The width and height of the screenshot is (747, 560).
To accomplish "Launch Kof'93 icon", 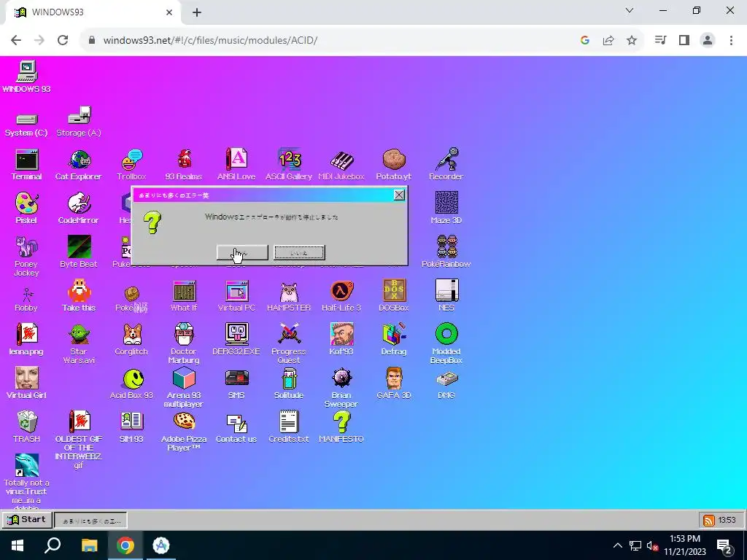I will click(x=341, y=340).
